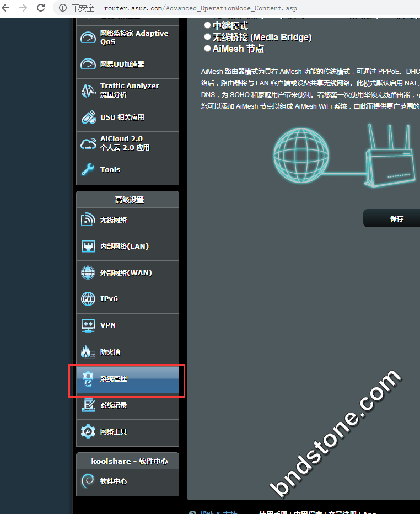This screenshot has height=514, width=420.
Task: Open Traffic Analyzer 流量分析
Action: (x=127, y=92)
